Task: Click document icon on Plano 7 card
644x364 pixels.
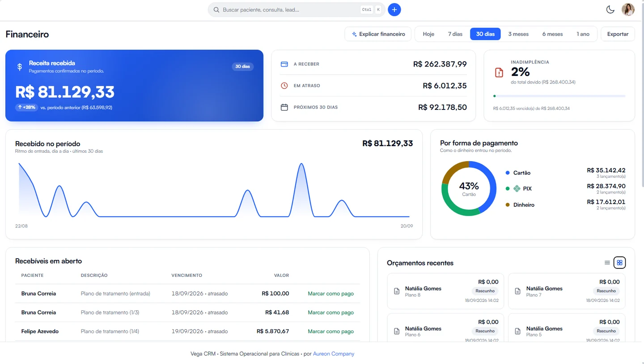Action: 518,291
